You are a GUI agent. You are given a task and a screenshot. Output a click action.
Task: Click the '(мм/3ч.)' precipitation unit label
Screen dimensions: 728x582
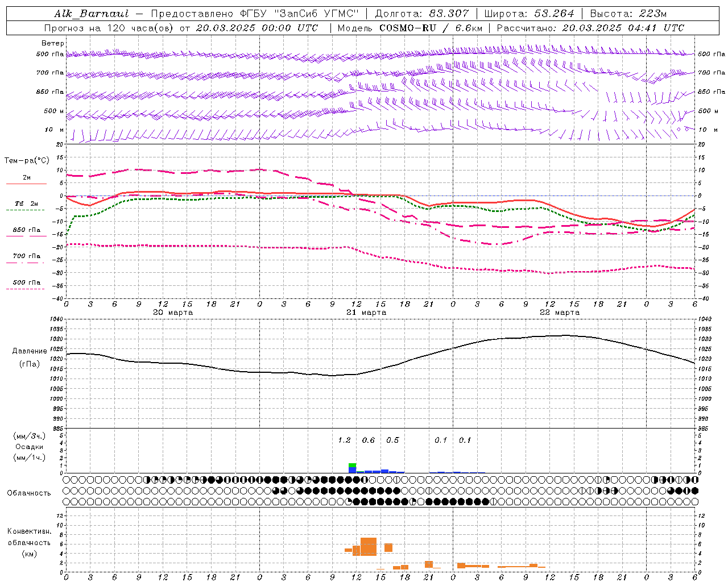coord(28,436)
